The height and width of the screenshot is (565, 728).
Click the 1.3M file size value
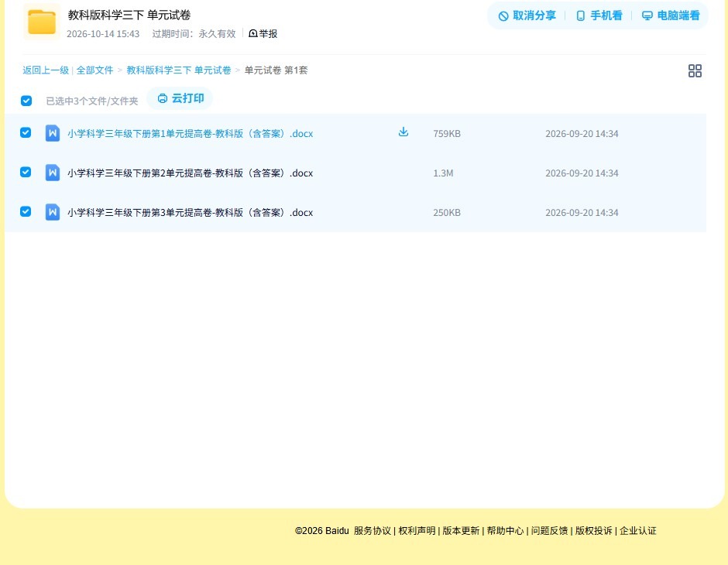pos(443,173)
